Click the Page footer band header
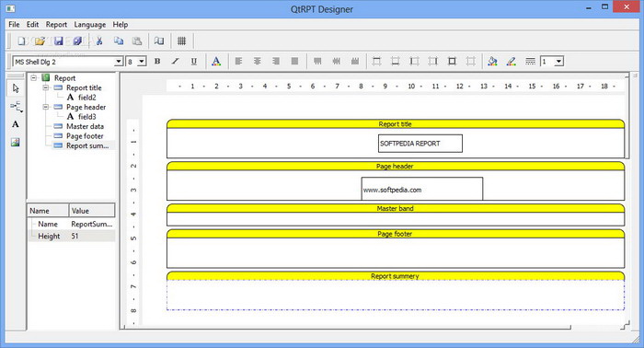Viewport: 644px width, 348px height. [396, 234]
